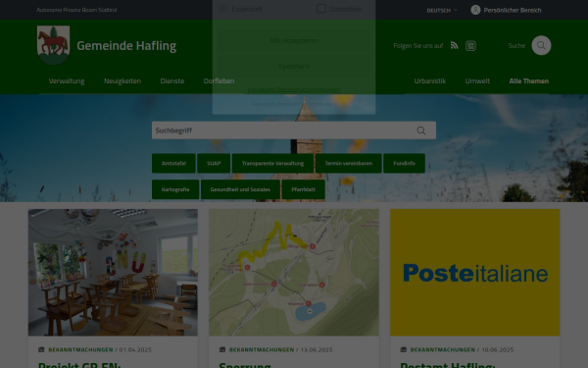The height and width of the screenshot is (368, 588).
Task: Open the Dienste menu
Action: (172, 81)
